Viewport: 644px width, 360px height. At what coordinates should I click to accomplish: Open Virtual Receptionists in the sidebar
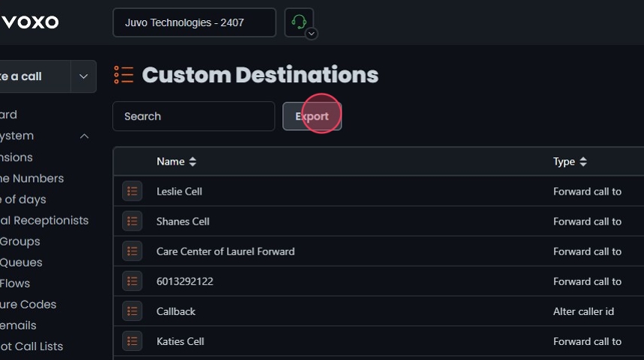(44, 220)
